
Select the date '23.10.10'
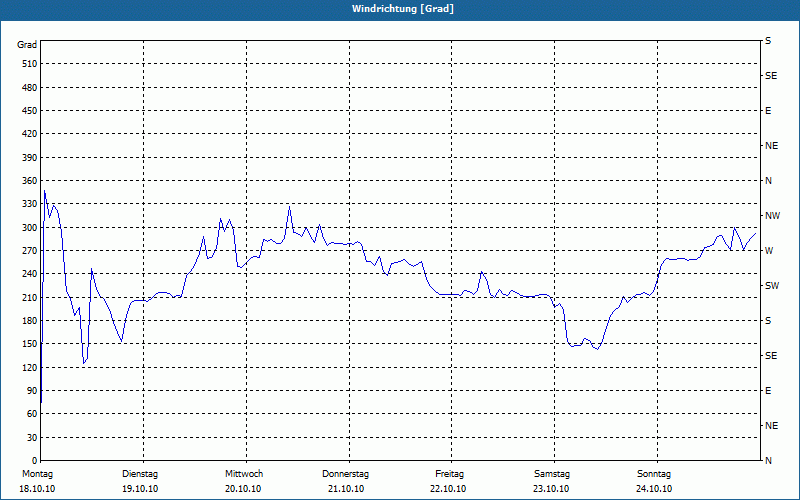click(551, 489)
